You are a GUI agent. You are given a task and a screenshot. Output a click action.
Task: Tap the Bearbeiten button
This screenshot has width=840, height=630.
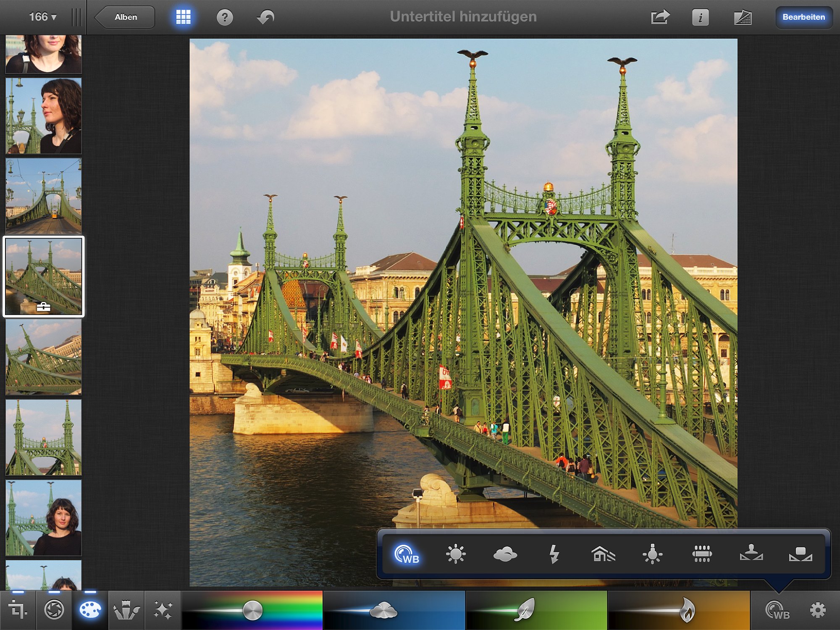[x=803, y=17]
